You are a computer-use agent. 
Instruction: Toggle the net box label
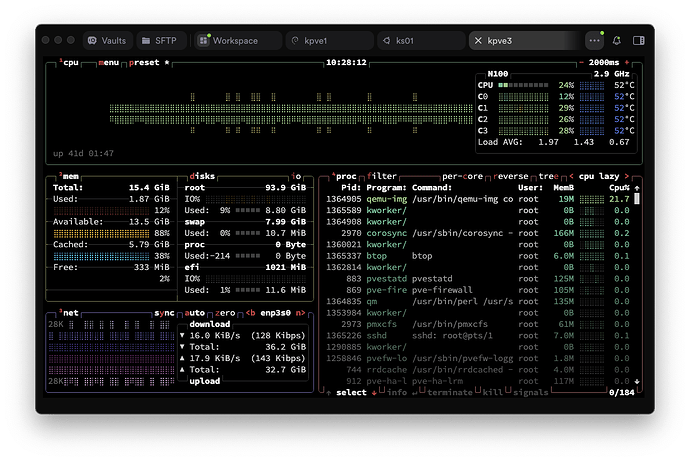(x=70, y=313)
